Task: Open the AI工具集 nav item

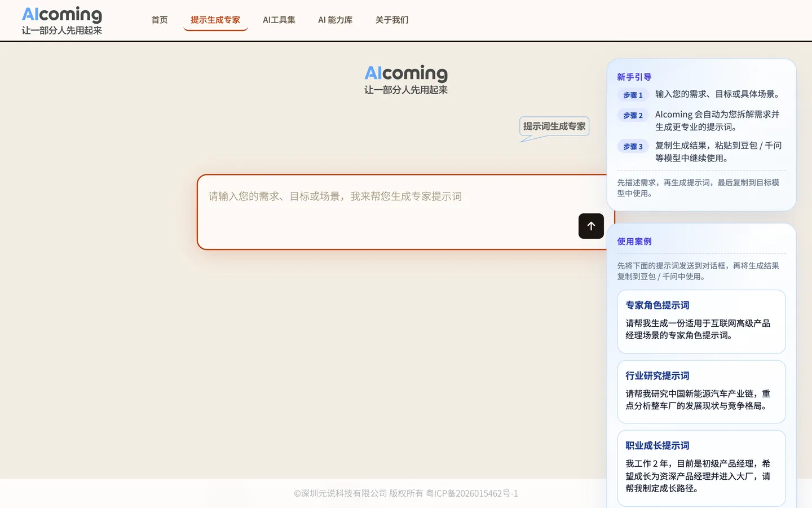Action: [x=279, y=20]
